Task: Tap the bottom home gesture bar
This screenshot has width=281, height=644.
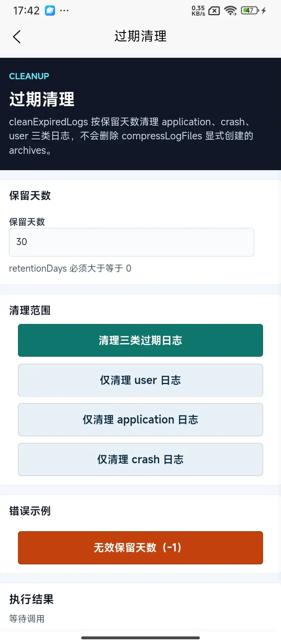Action: pyautogui.click(x=140, y=638)
